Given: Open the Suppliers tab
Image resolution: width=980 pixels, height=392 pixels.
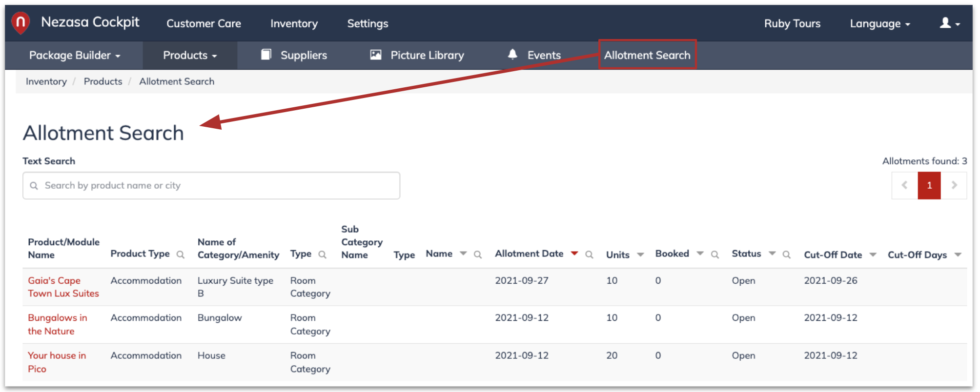Looking at the screenshot, I should point(294,55).
